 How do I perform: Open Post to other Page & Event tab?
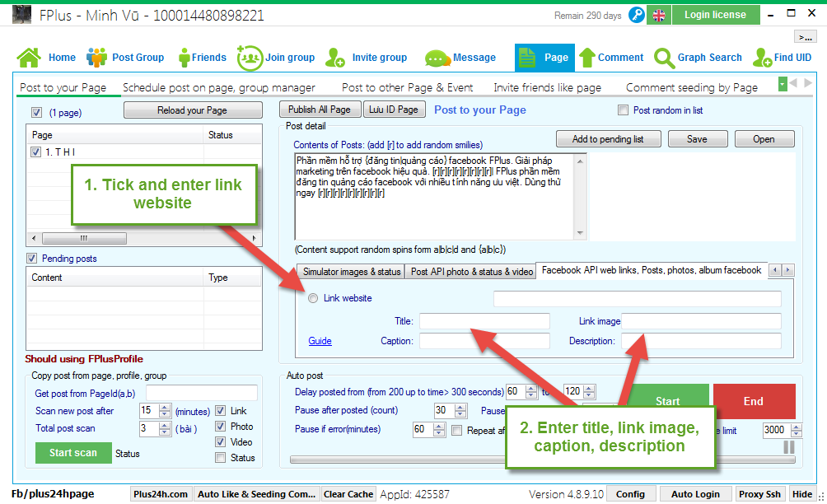pyautogui.click(x=407, y=87)
